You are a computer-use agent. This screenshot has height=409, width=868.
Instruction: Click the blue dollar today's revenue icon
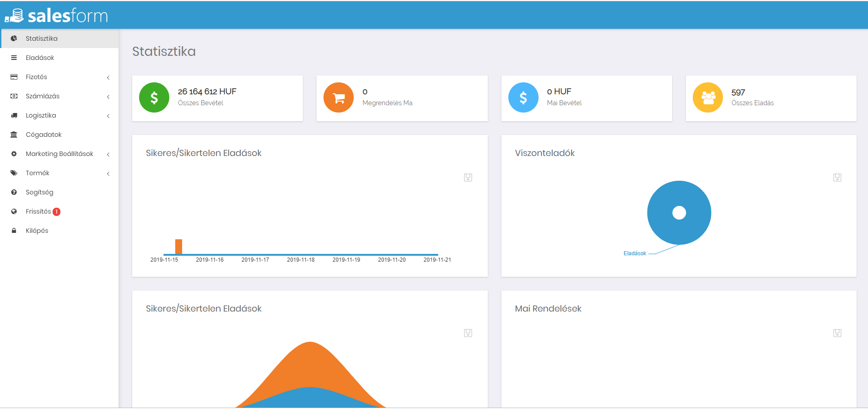523,97
